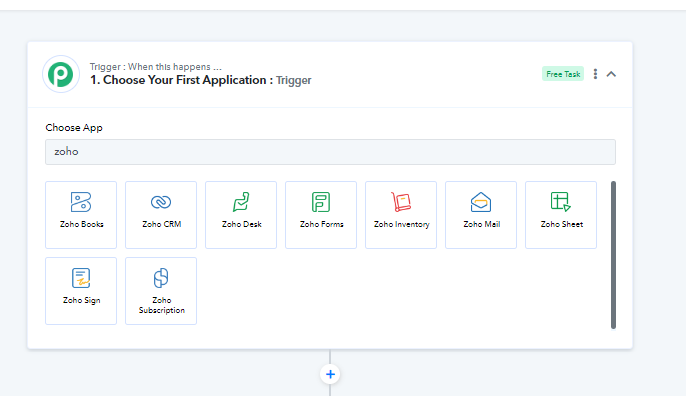Choose the Zoho Inventory app tile

401,215
